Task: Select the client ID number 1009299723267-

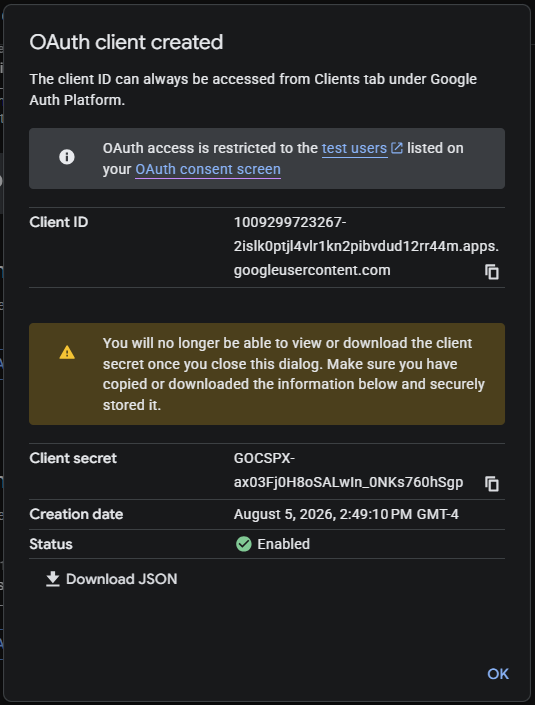Action: pyautogui.click(x=290, y=222)
